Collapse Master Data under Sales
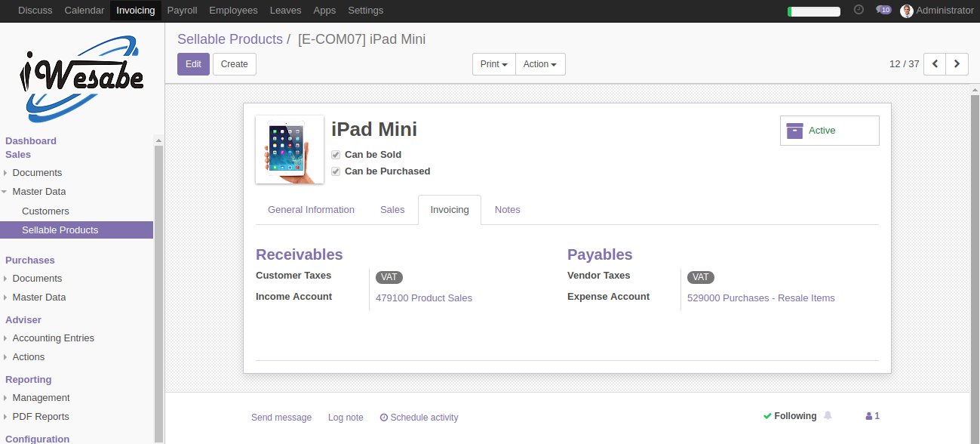This screenshot has width=980, height=444. [x=39, y=192]
